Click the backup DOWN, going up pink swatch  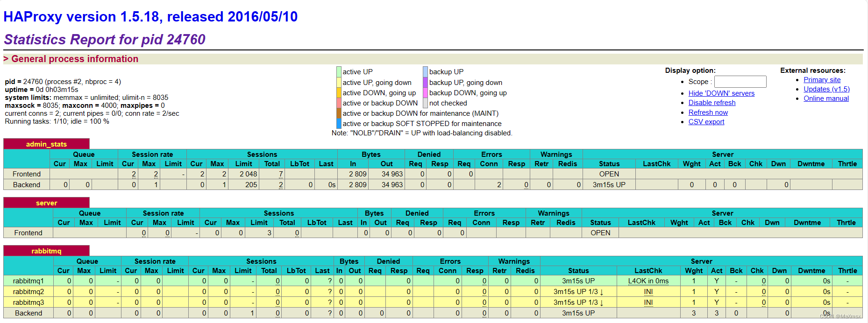coord(426,92)
